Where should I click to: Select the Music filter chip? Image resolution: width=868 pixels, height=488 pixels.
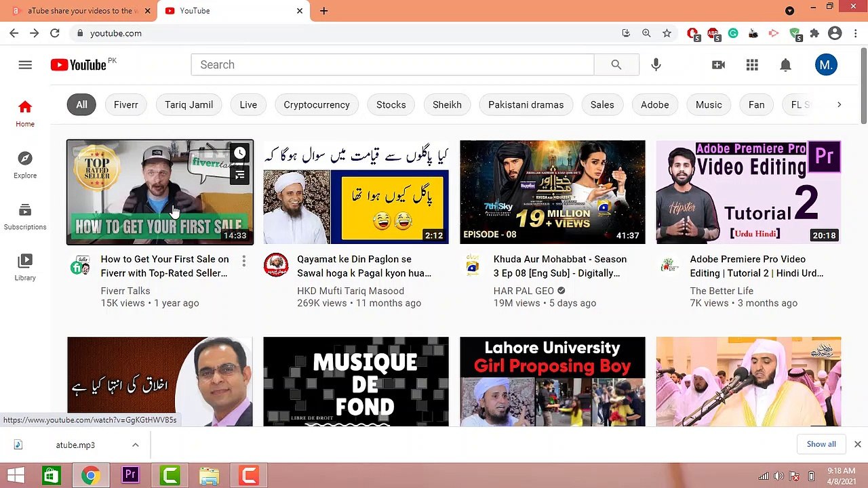709,104
